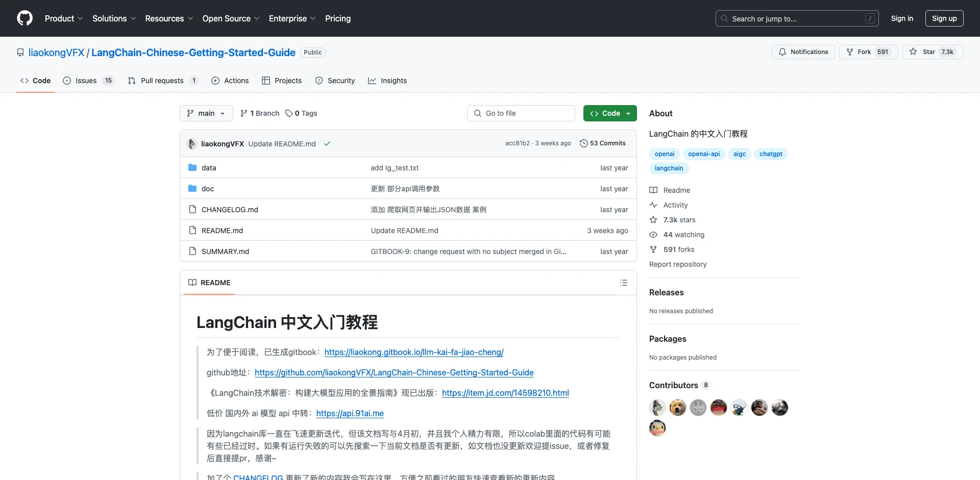The height and width of the screenshot is (480, 980).
Task: Click the doc folder icon
Action: (x=192, y=188)
